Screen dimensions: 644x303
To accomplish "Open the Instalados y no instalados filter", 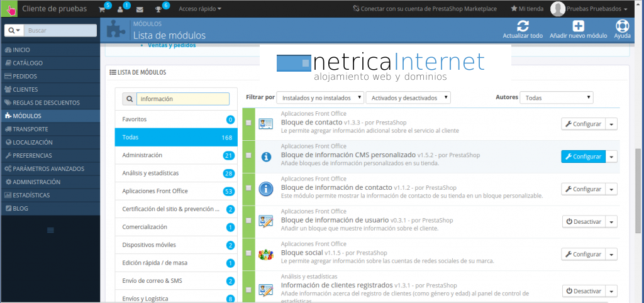I will (x=320, y=97).
